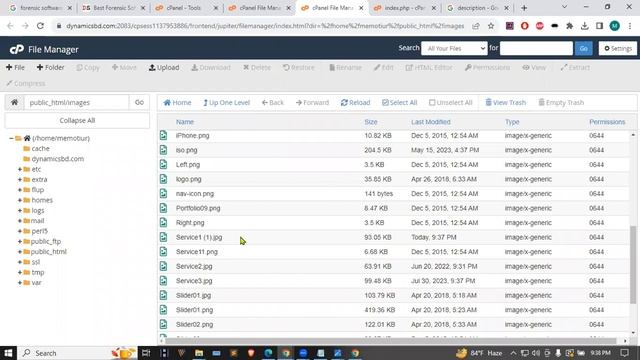The height and width of the screenshot is (360, 640).
Task: Open the HTML Editor toolbar item
Action: coord(429,67)
